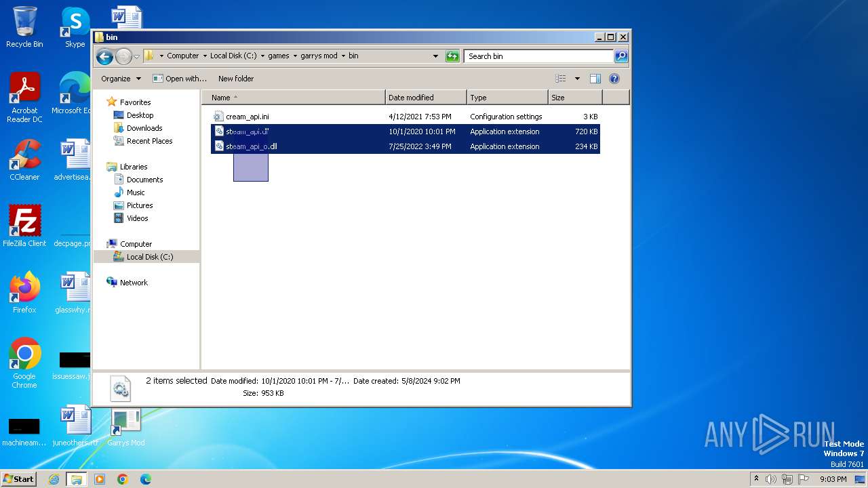Open Desktop in Favorites

[140, 115]
